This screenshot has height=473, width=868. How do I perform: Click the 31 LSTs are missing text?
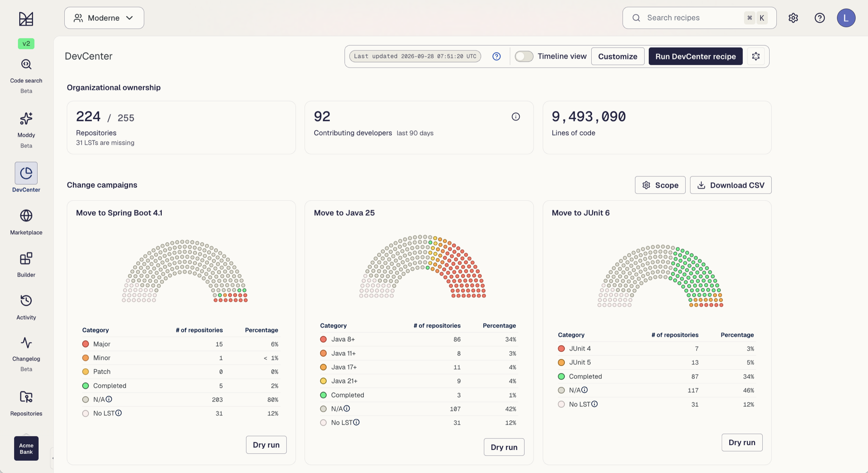coord(105,143)
